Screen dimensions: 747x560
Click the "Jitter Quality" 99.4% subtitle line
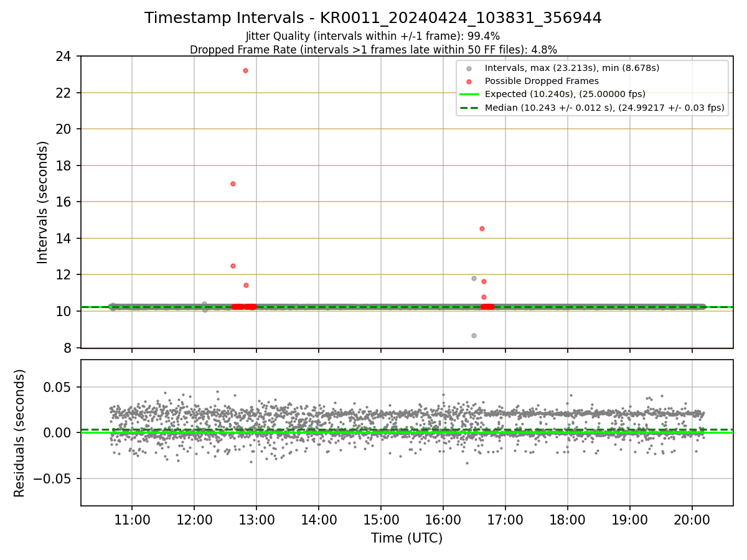pyautogui.click(x=373, y=36)
